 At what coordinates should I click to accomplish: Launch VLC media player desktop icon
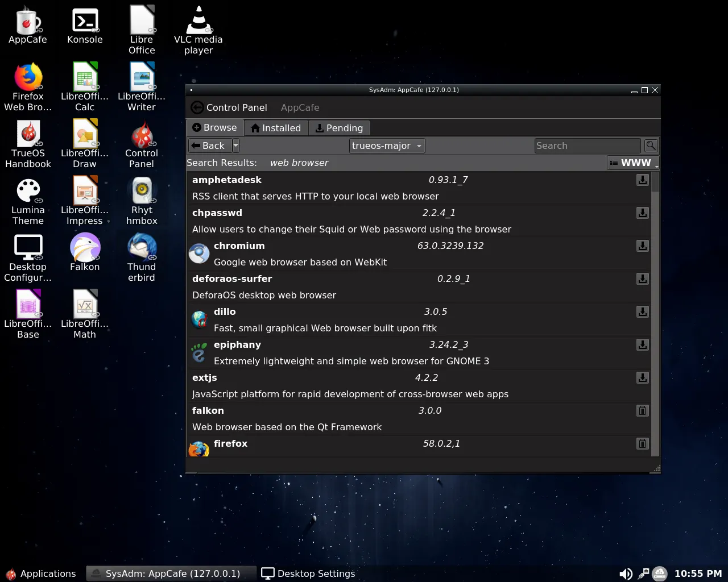coord(198,30)
